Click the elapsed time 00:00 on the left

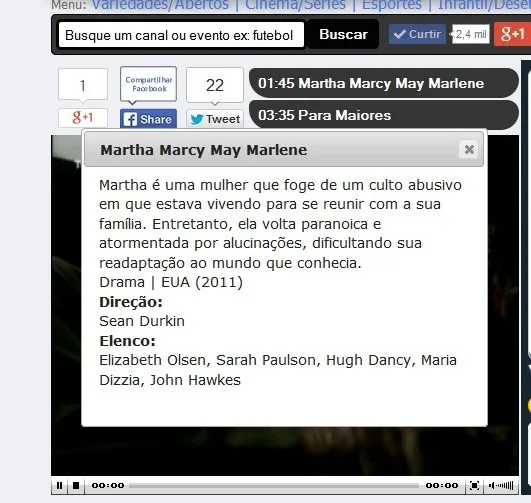tap(108, 486)
